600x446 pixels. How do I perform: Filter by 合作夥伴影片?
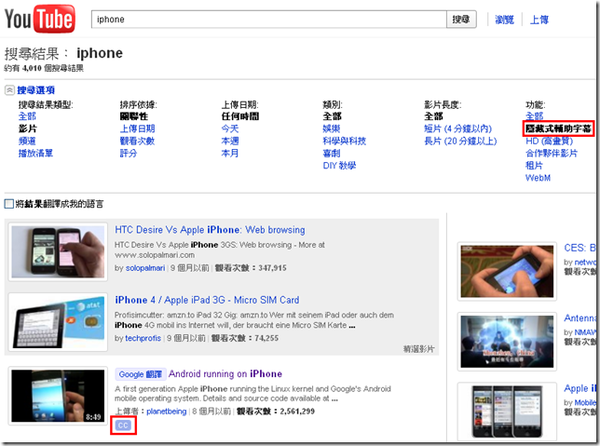(551, 153)
